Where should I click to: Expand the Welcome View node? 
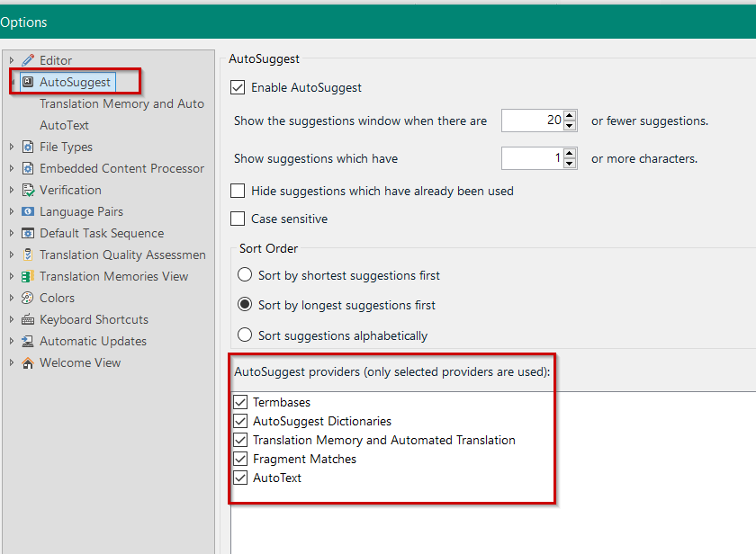(12, 362)
